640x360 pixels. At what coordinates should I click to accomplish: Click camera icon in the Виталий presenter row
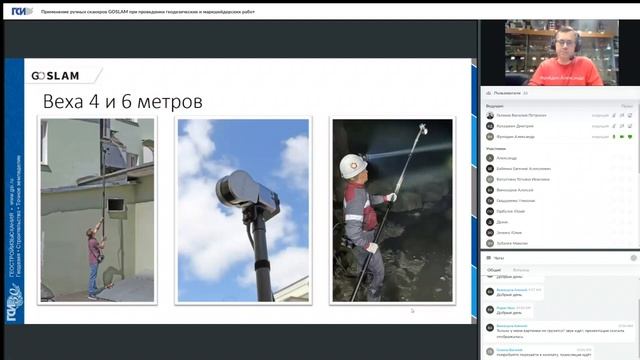622,116
